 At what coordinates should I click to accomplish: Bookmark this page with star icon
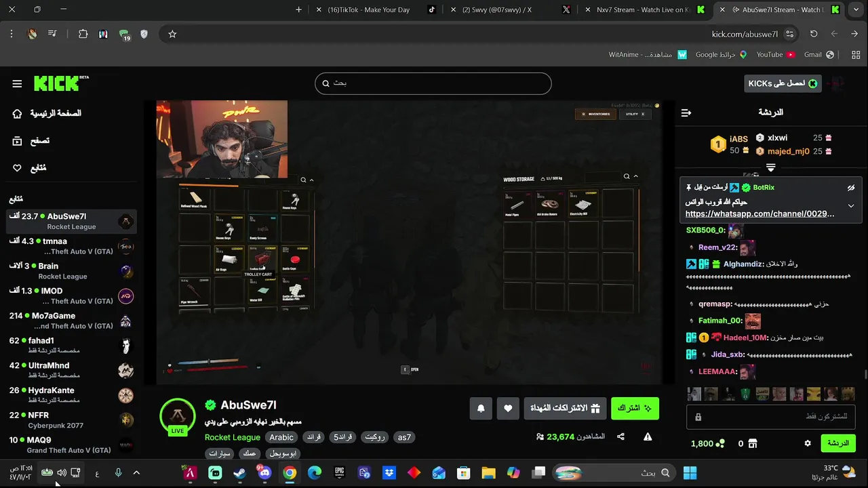[172, 34]
